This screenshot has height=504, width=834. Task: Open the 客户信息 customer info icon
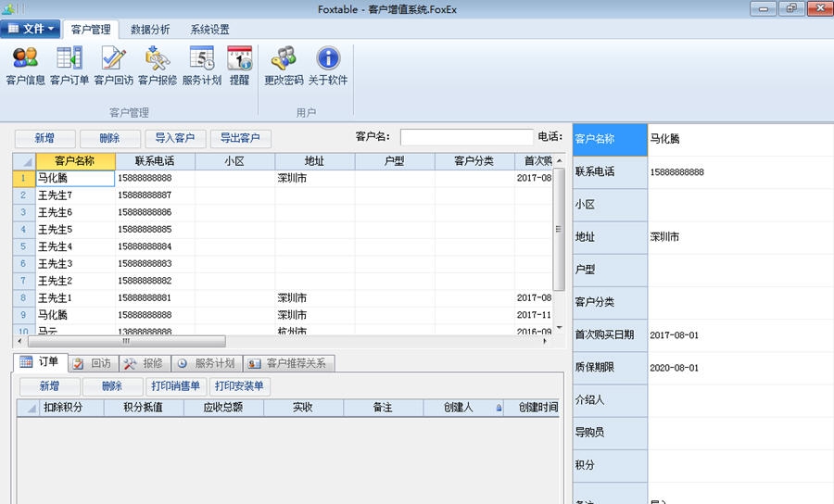[25, 65]
